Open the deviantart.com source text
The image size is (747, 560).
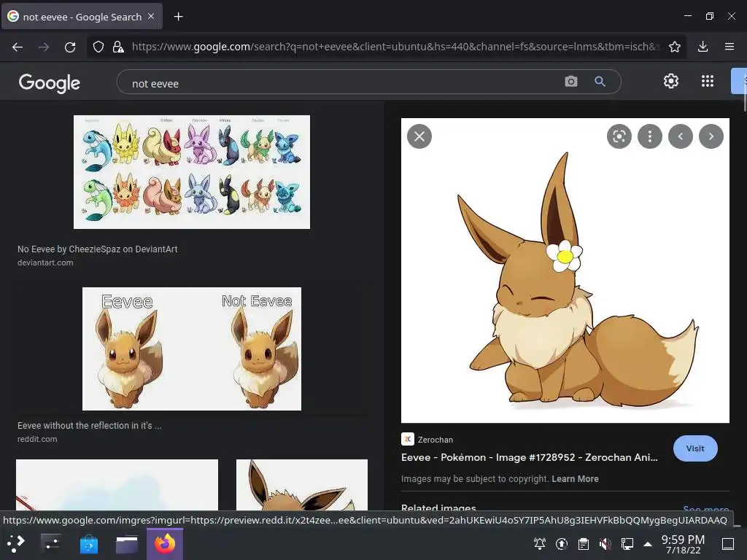[x=45, y=262]
